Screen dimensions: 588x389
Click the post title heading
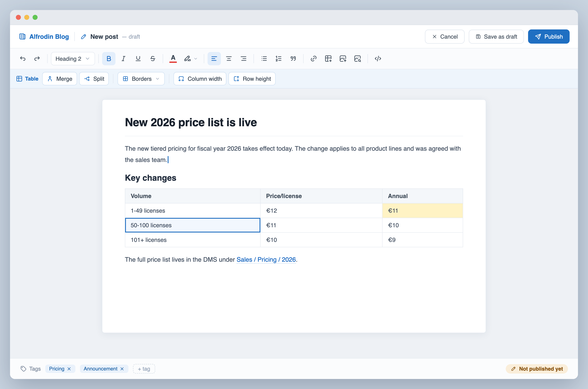click(x=191, y=122)
